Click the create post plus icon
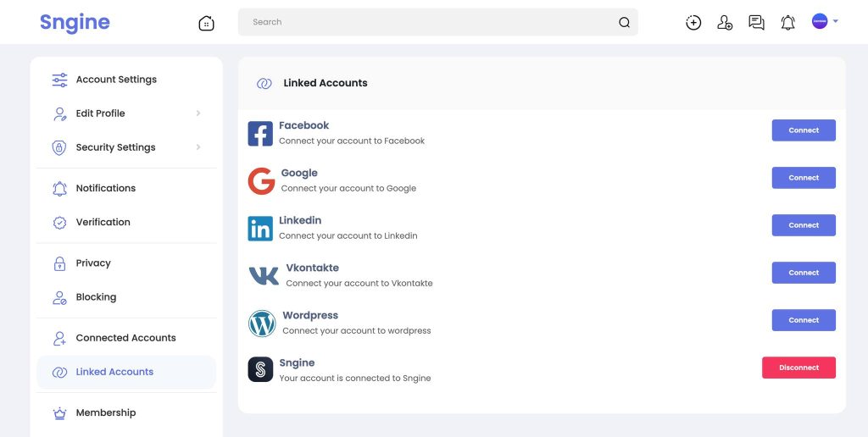This screenshot has height=437, width=868. [x=693, y=22]
